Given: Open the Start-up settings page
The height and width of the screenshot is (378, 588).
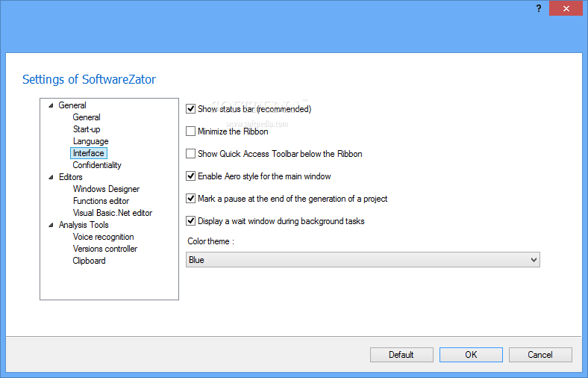Looking at the screenshot, I should 87,129.
